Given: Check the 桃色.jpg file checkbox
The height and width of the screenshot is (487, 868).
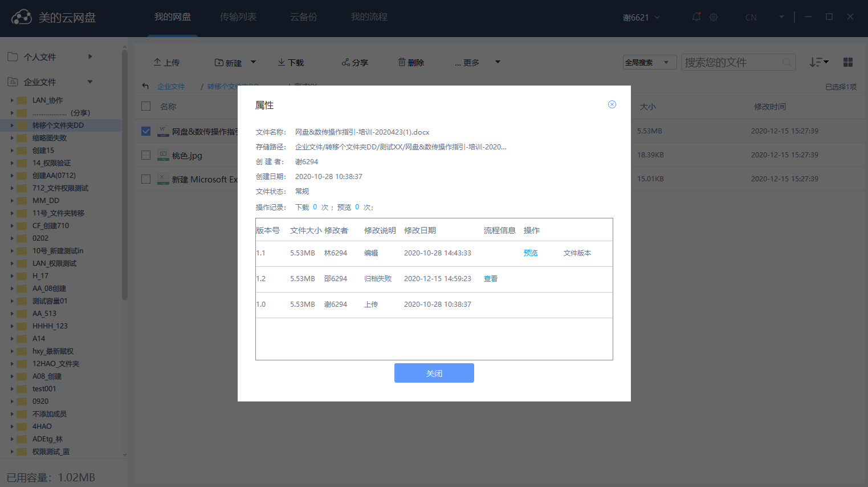Looking at the screenshot, I should coord(146,155).
